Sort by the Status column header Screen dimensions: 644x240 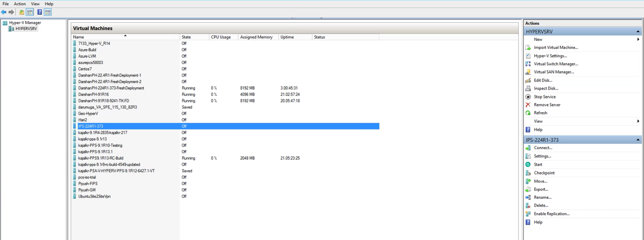coord(346,37)
